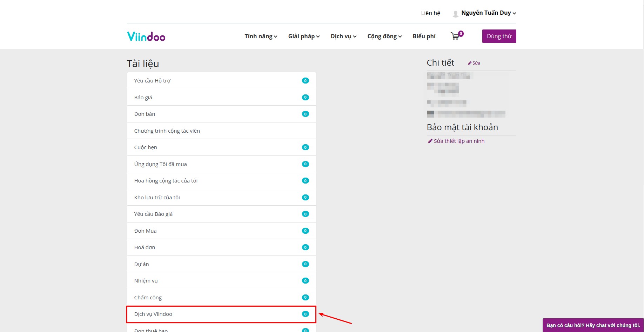Click the user avatar icon
Image resolution: width=644 pixels, height=332 pixels.
click(455, 14)
